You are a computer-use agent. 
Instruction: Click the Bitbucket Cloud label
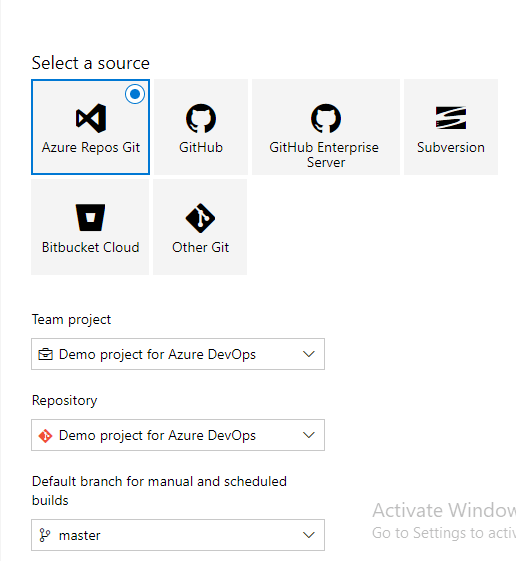pos(91,247)
